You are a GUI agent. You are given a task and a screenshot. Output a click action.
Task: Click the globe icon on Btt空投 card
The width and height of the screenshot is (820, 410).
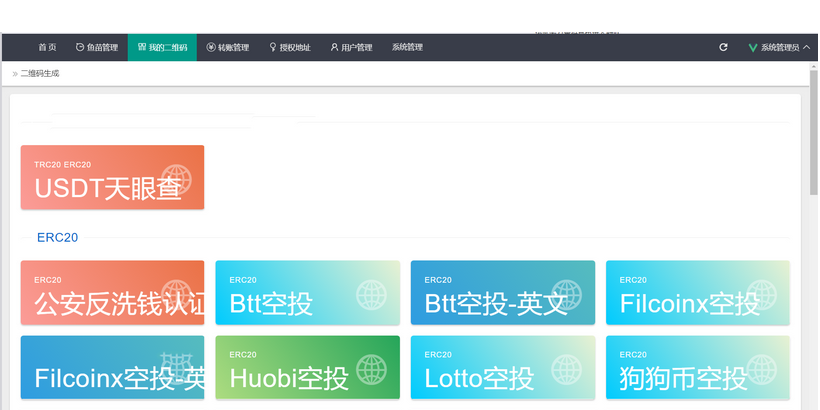371,295
